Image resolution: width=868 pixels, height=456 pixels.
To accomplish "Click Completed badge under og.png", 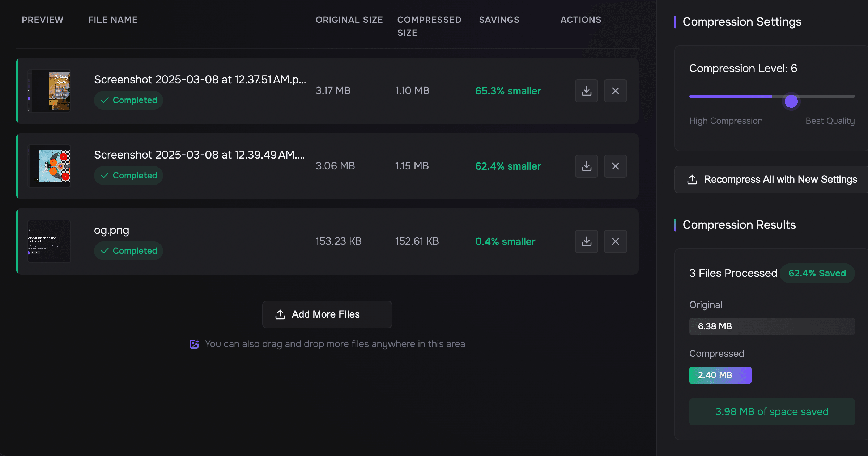I will pyautogui.click(x=128, y=251).
